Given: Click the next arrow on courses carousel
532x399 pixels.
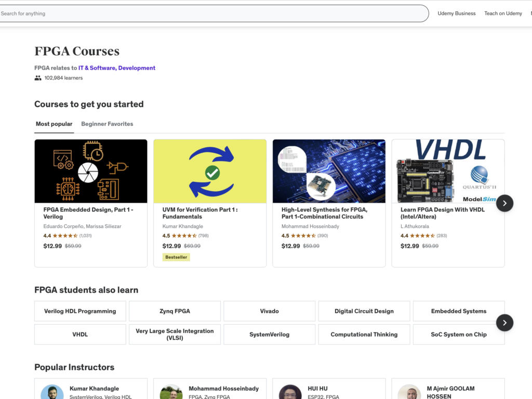Looking at the screenshot, I should click(504, 203).
